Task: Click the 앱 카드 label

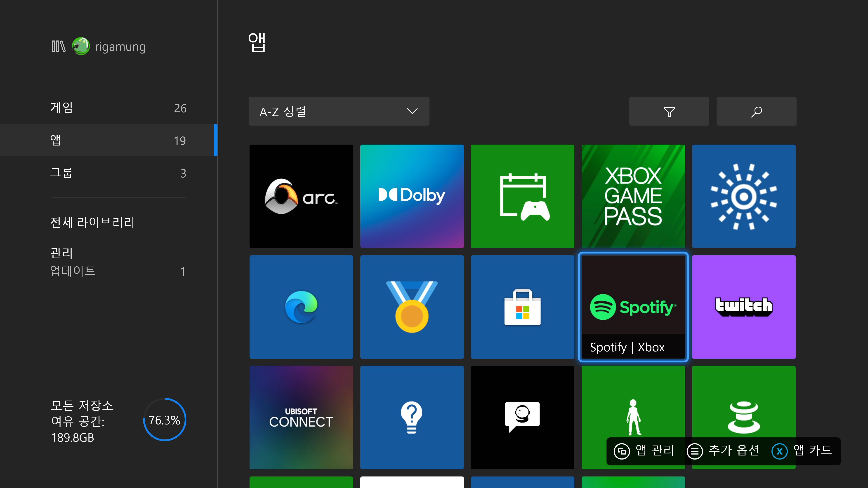Action: coord(813,450)
